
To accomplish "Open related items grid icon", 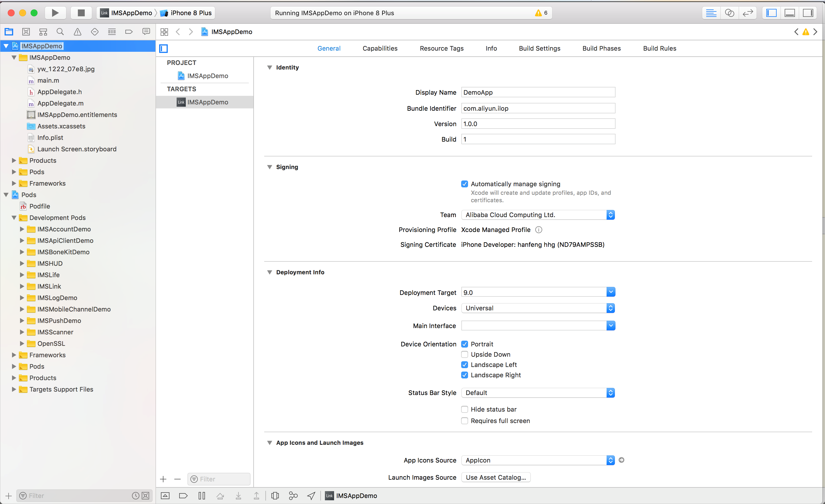I will click(164, 31).
